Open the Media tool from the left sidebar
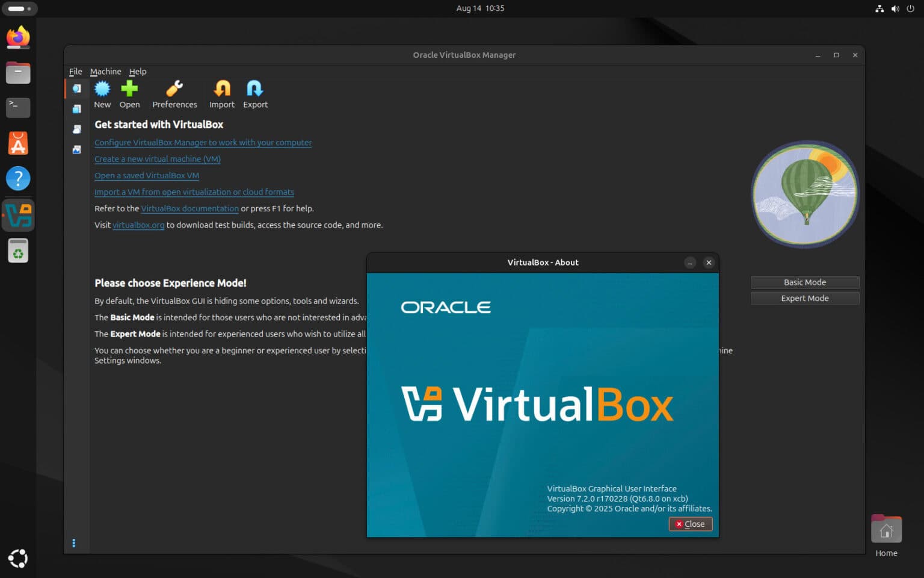This screenshot has width=924, height=578. pos(76,109)
